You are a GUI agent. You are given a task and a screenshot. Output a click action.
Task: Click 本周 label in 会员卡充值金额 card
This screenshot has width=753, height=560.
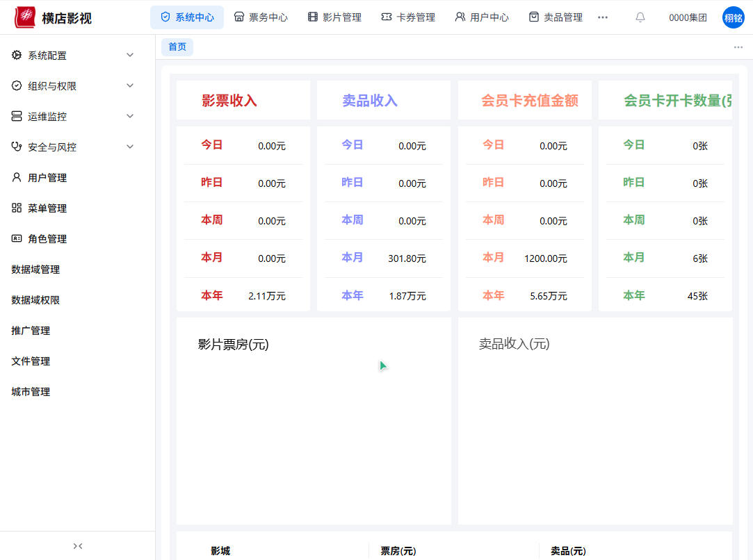(493, 220)
